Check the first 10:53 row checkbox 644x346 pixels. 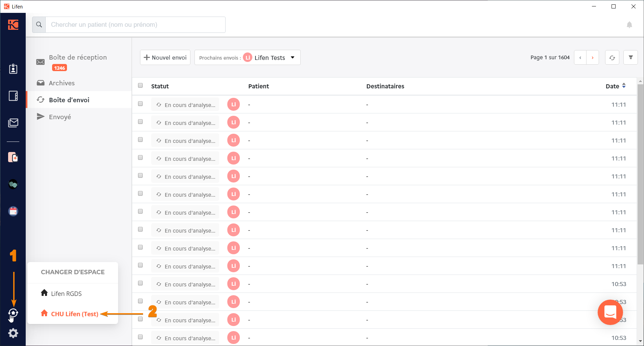click(x=140, y=283)
